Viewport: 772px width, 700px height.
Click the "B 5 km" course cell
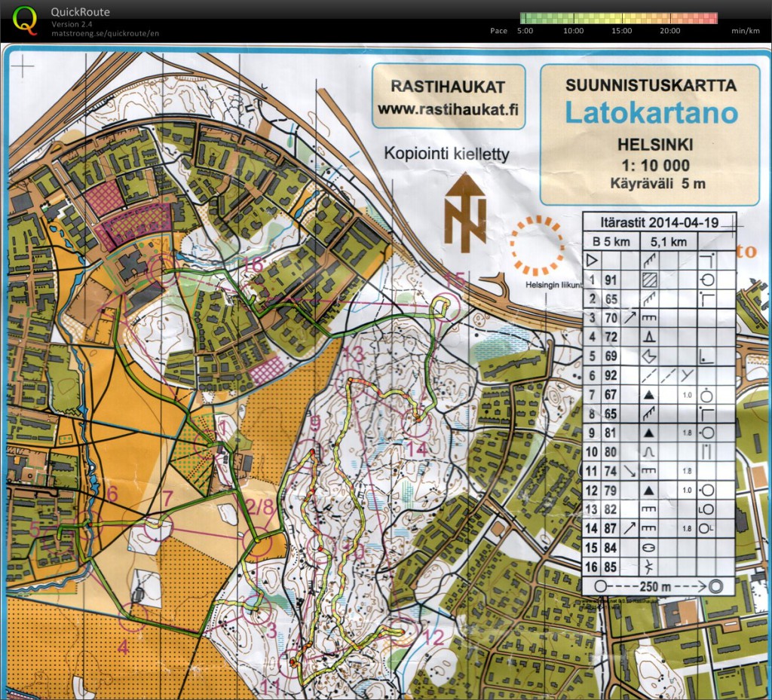click(611, 242)
